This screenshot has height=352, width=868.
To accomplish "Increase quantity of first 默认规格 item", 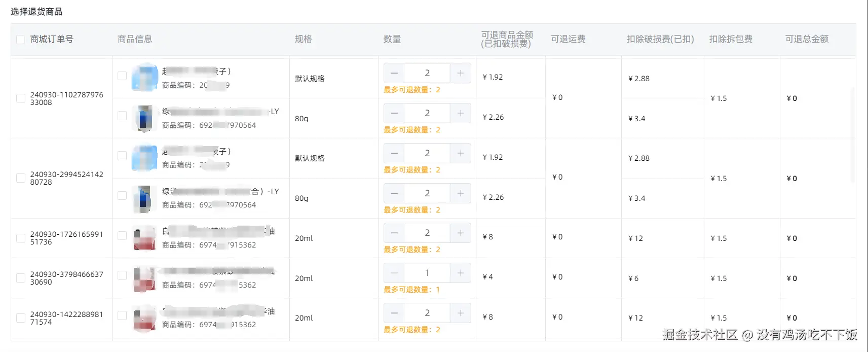I will [460, 73].
